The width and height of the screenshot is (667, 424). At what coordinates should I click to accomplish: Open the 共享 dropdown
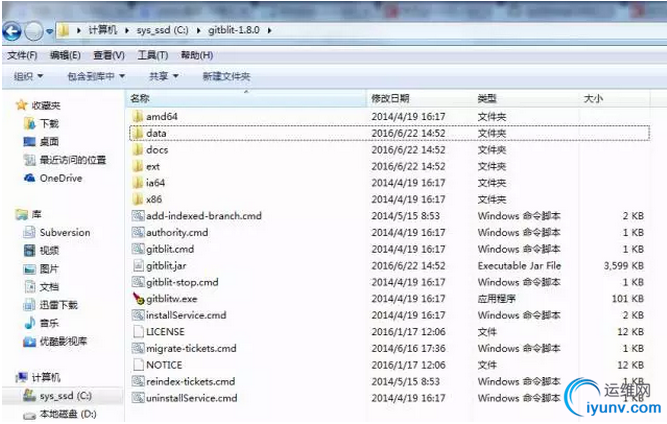tap(163, 76)
